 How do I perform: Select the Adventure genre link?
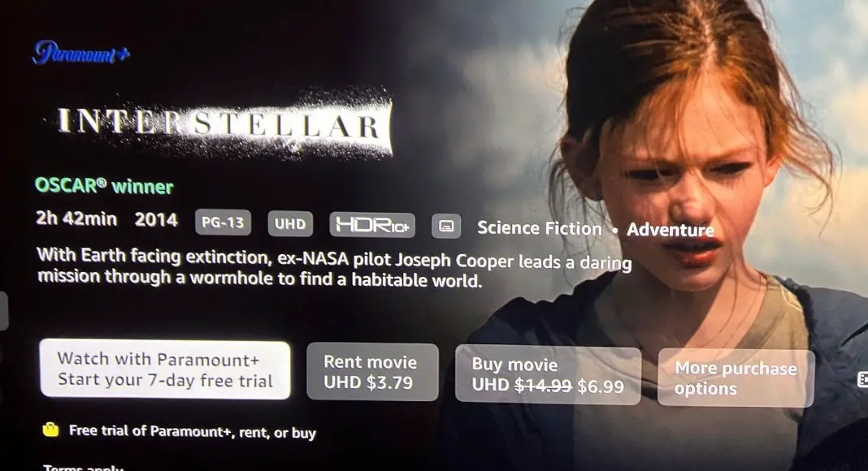coord(671,230)
